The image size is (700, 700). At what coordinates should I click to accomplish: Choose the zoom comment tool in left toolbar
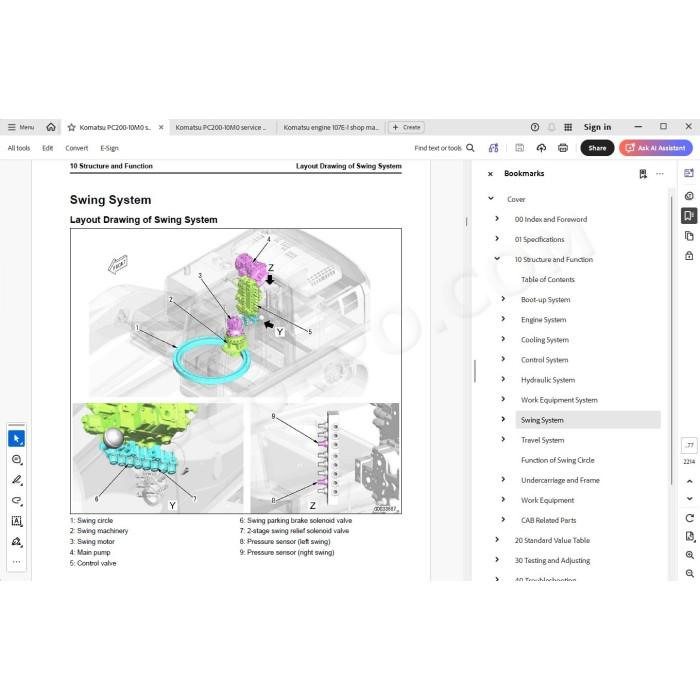17,459
